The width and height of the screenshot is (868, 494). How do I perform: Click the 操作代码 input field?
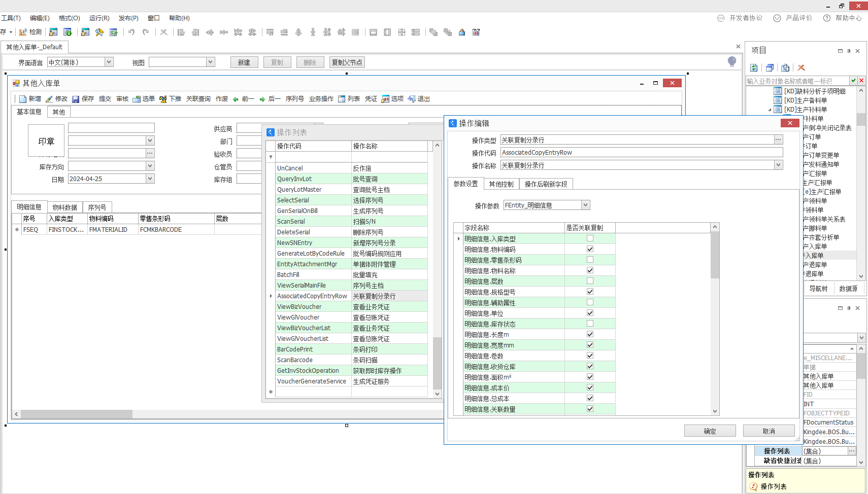pos(641,152)
